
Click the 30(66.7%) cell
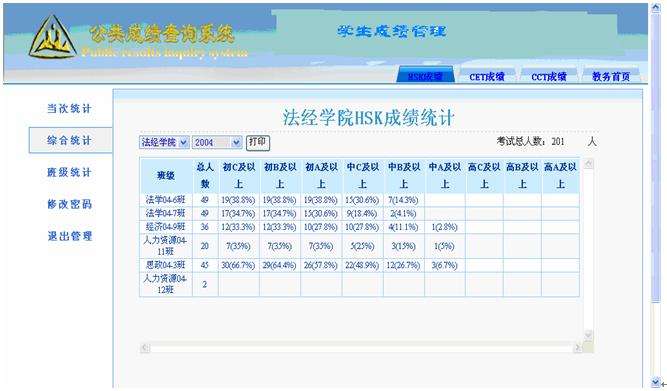(238, 265)
